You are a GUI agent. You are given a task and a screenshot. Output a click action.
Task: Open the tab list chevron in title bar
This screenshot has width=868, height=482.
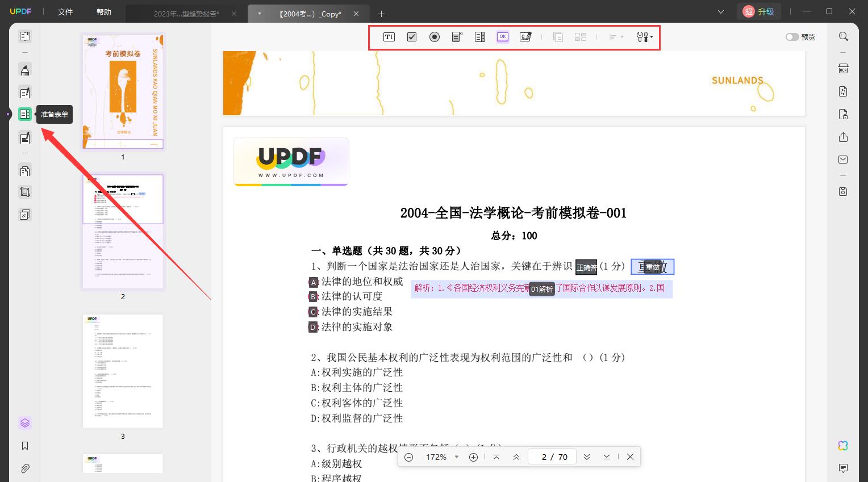721,12
